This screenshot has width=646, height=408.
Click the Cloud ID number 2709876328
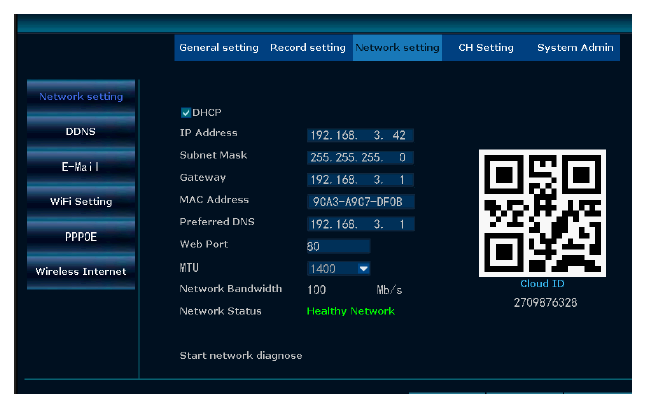tap(545, 303)
